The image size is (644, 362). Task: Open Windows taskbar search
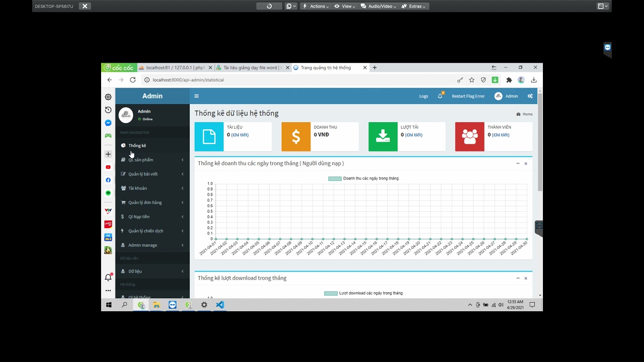coord(124,305)
